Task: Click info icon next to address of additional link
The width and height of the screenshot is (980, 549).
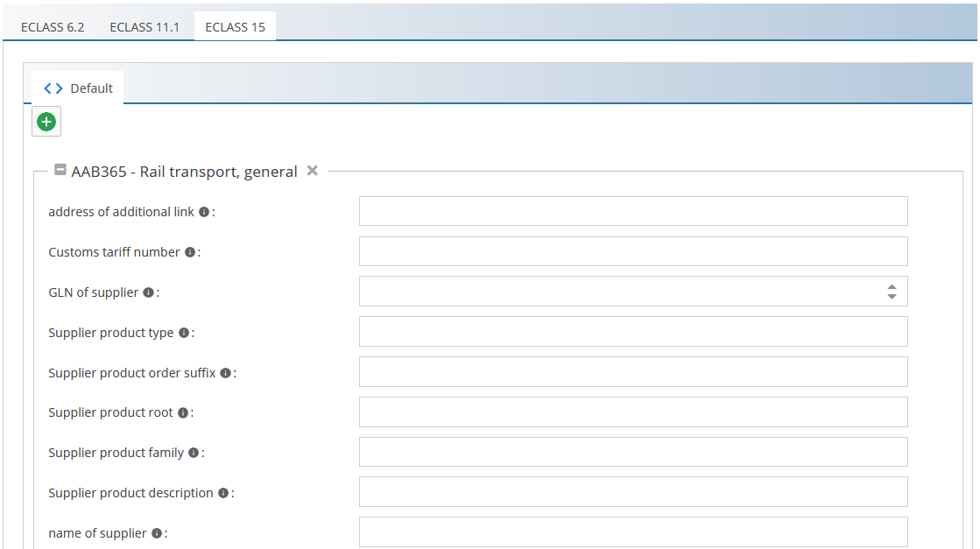Action: pyautogui.click(x=204, y=212)
